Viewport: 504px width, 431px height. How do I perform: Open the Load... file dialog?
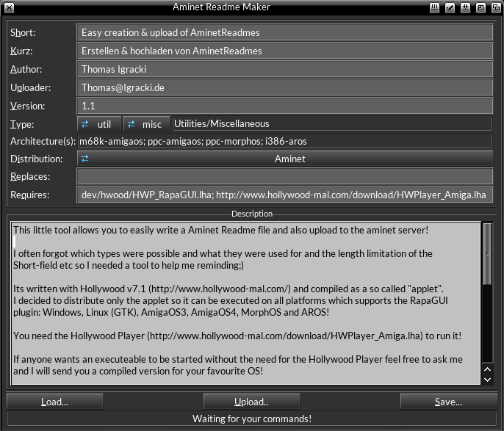click(54, 402)
